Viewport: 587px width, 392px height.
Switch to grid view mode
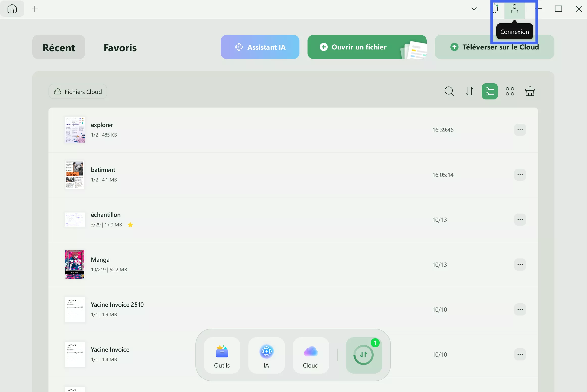pyautogui.click(x=510, y=91)
